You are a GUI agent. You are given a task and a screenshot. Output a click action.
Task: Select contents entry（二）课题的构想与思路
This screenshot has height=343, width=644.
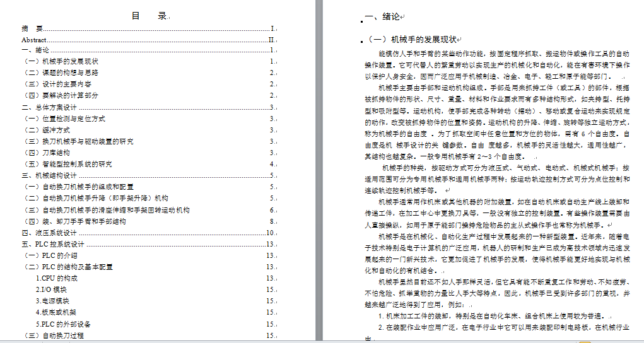click(x=149, y=73)
